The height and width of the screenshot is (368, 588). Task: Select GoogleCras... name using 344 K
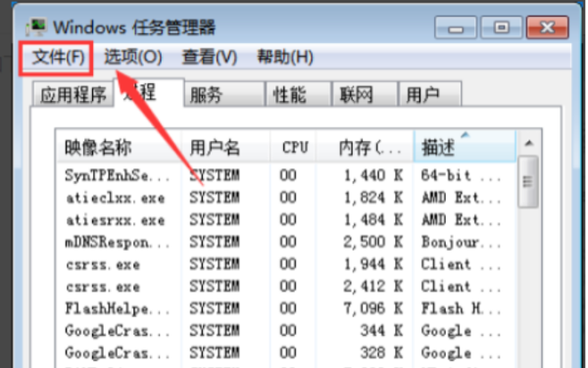117,331
